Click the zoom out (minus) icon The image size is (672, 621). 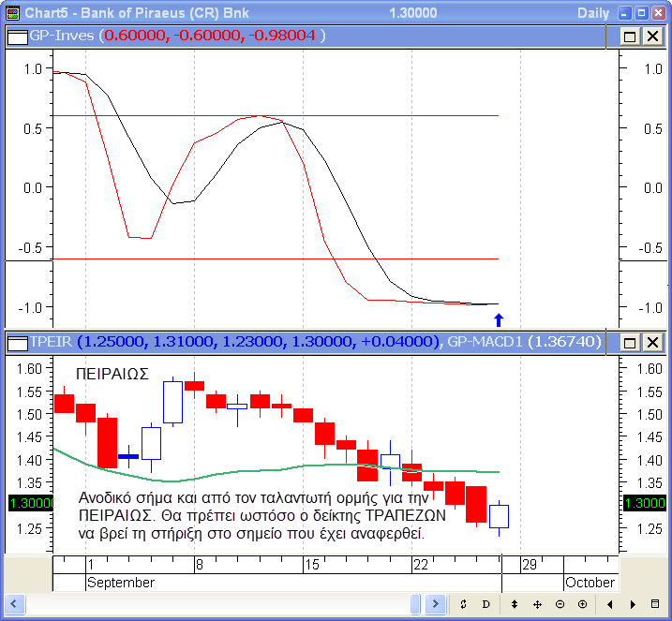coord(560,604)
